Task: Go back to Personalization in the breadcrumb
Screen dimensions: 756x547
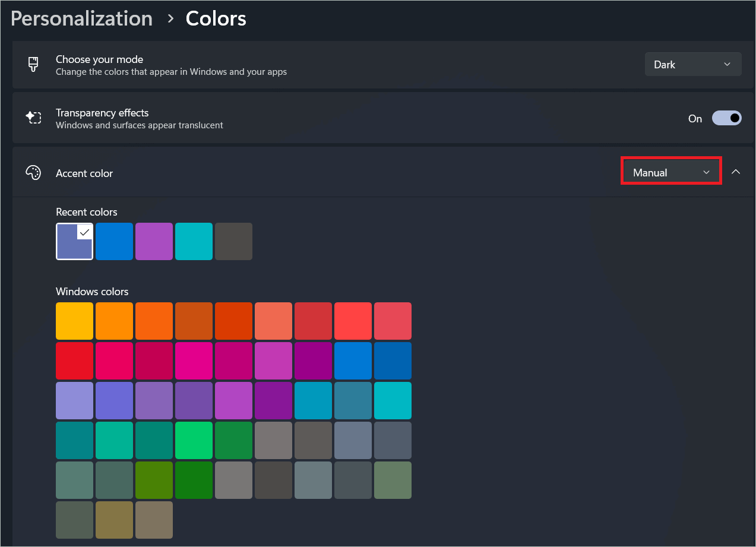Action: [x=82, y=18]
